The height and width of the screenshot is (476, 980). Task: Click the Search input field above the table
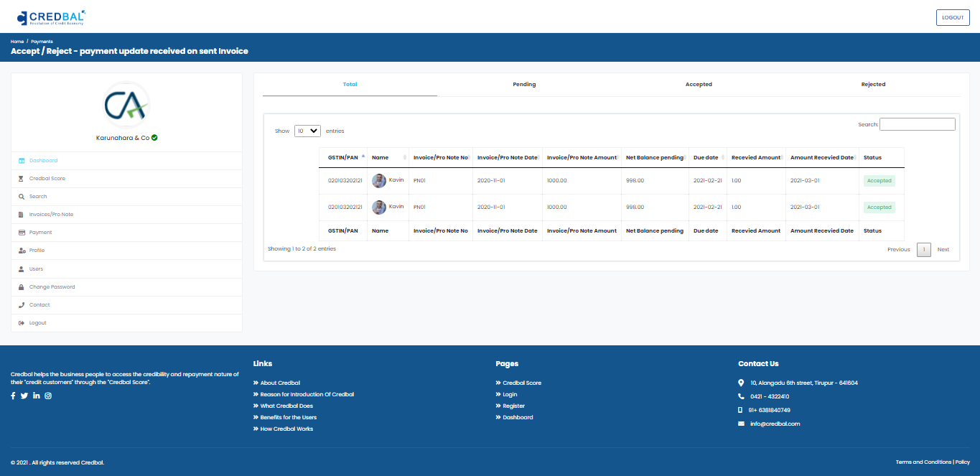[x=918, y=124]
